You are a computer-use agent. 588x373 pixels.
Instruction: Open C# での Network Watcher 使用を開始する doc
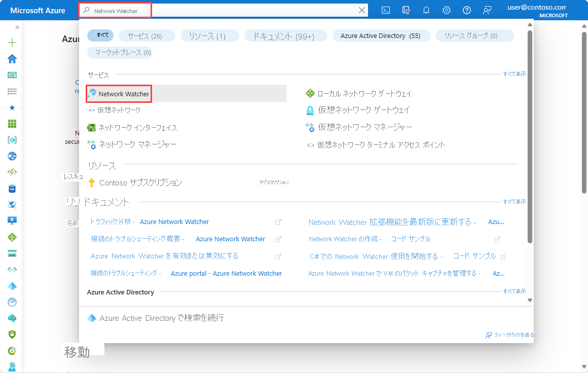(x=403, y=256)
